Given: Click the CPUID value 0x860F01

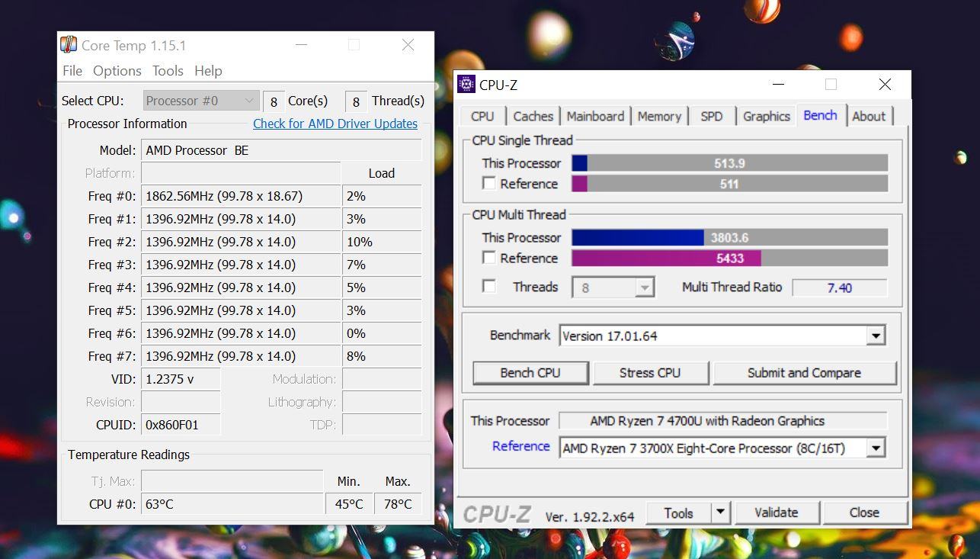Looking at the screenshot, I should coord(181,425).
